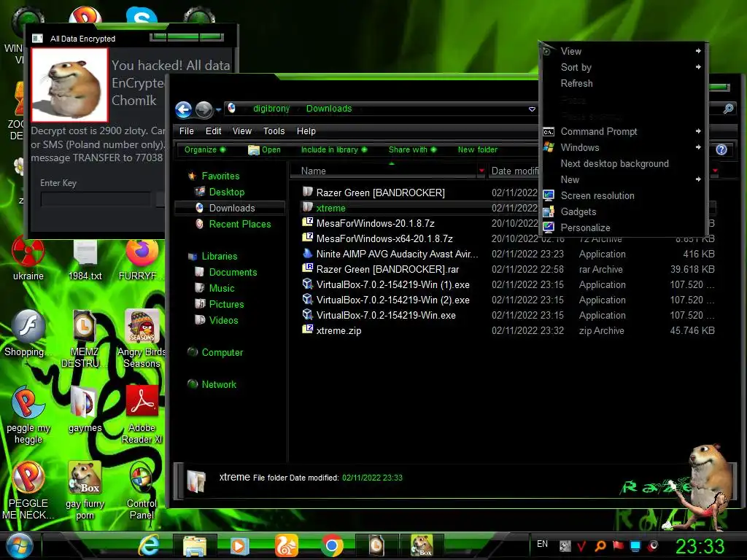
Task: Launch Adobe Reader XI
Action: [142, 415]
